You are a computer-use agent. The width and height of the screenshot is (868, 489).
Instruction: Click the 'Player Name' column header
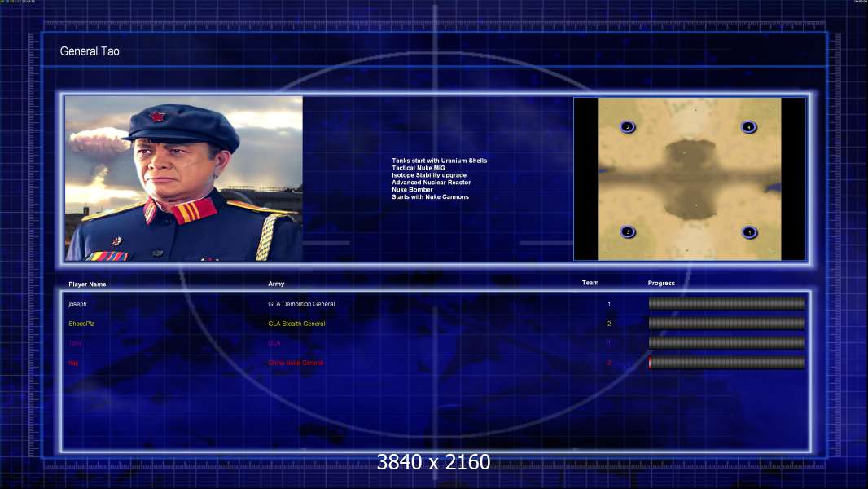(x=87, y=284)
